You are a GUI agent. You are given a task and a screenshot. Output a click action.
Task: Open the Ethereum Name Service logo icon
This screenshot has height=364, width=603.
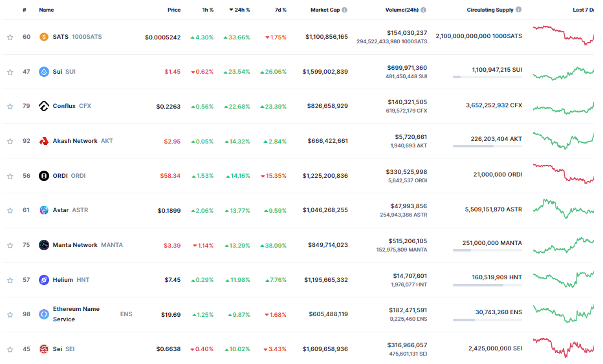coord(44,314)
